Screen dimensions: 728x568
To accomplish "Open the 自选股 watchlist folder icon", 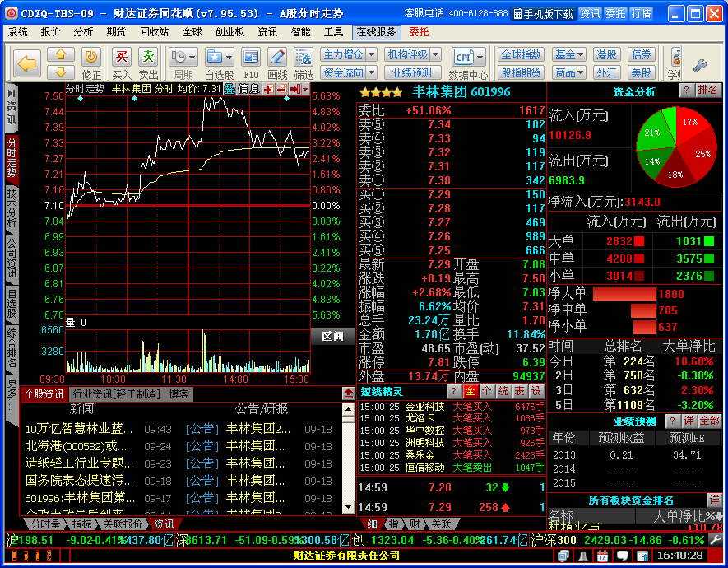I will (219, 63).
